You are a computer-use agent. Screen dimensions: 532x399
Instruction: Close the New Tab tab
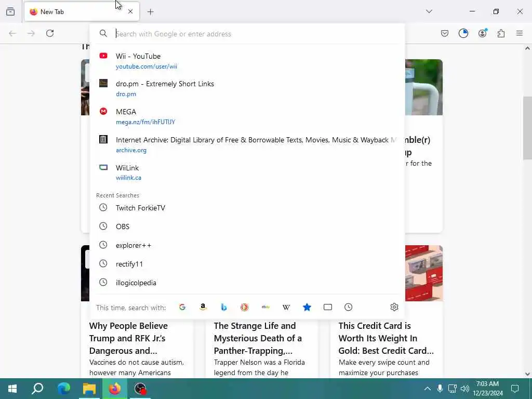(130, 11)
